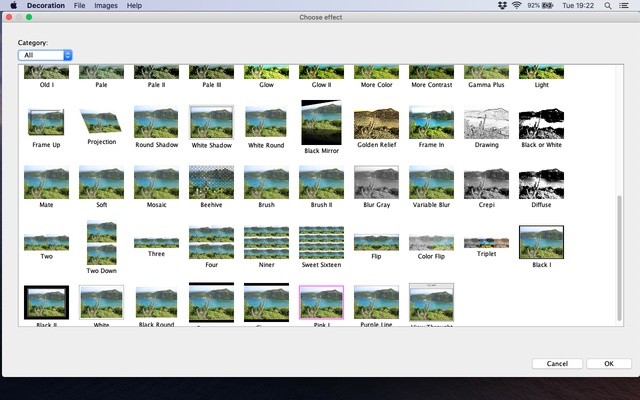Click the Dropbox menu bar icon
This screenshot has height=400, width=640.
(502, 5)
